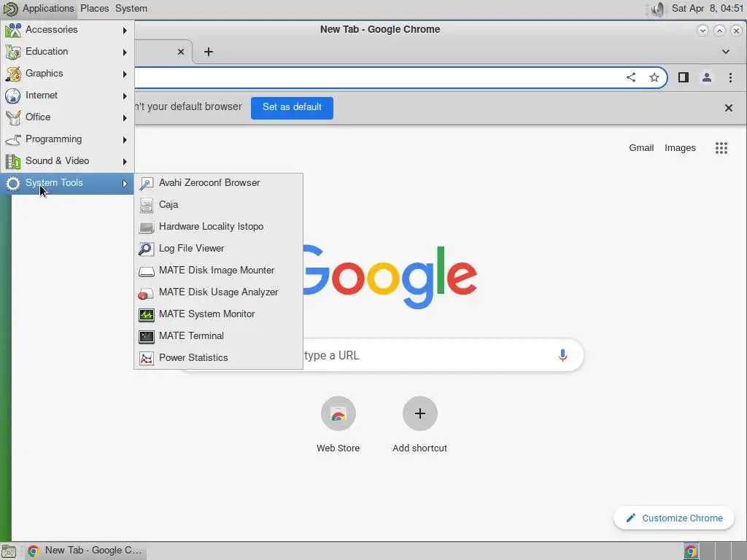
Task: Open the Chrome profile button
Action: click(706, 77)
